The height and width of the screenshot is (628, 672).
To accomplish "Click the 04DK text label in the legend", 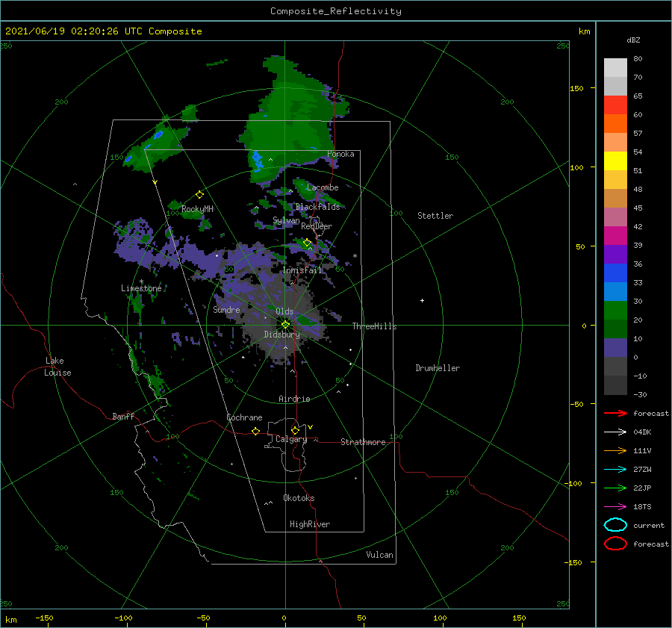I will coord(642,432).
